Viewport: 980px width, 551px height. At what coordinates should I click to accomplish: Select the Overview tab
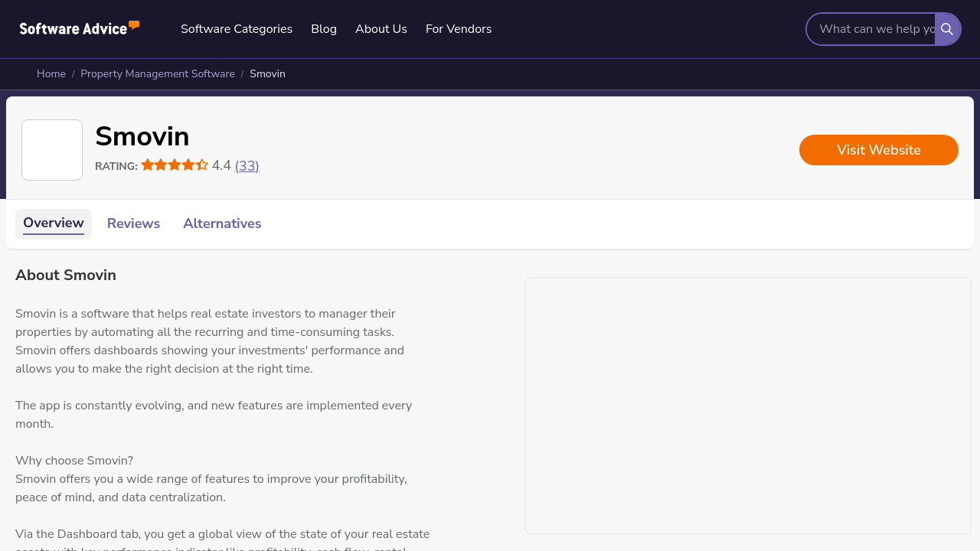[x=54, y=223]
